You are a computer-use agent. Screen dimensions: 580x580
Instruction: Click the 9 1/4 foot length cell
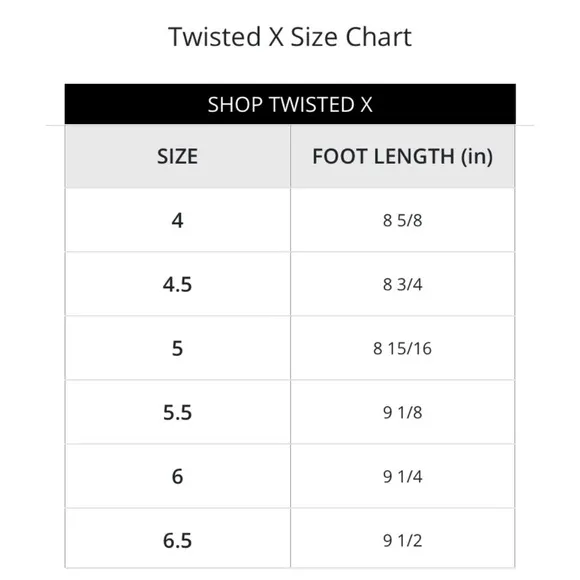coord(402,476)
